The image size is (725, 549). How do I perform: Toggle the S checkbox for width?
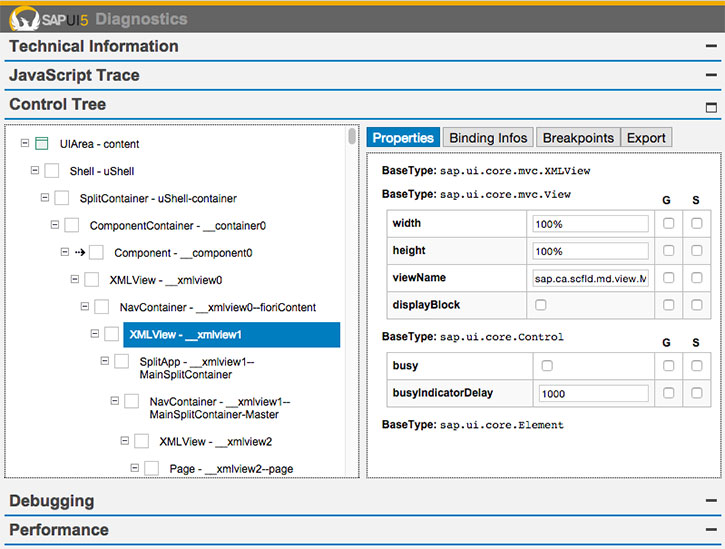coord(696,223)
